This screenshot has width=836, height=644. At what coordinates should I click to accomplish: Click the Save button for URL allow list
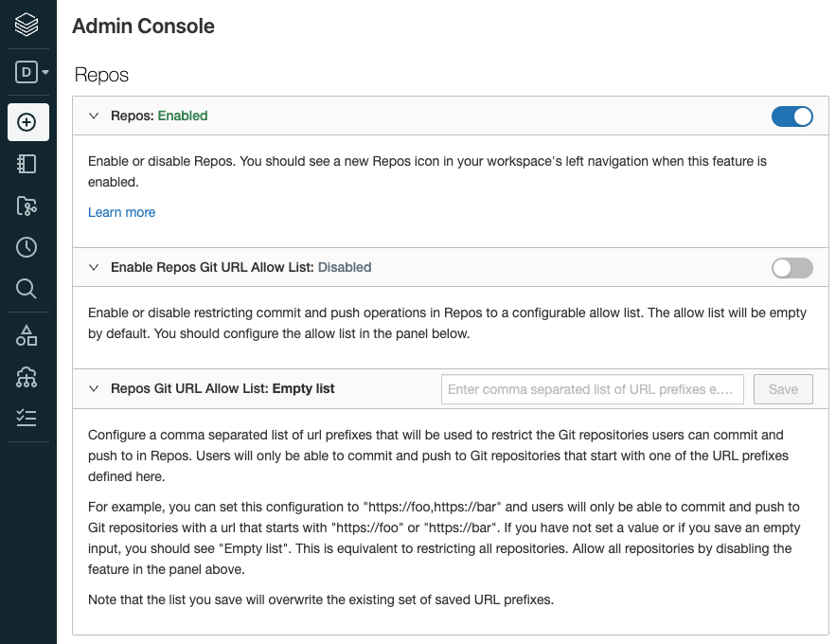tap(783, 389)
